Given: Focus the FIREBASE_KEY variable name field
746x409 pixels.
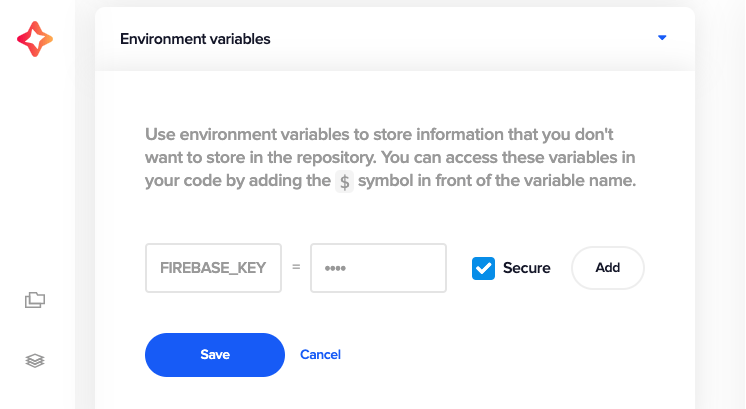Looking at the screenshot, I should click(213, 268).
